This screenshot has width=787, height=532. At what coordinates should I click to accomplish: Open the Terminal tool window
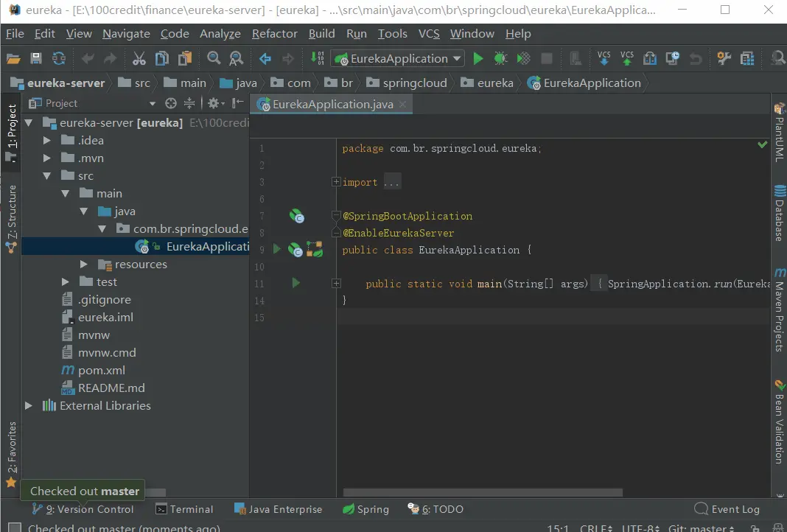point(184,509)
